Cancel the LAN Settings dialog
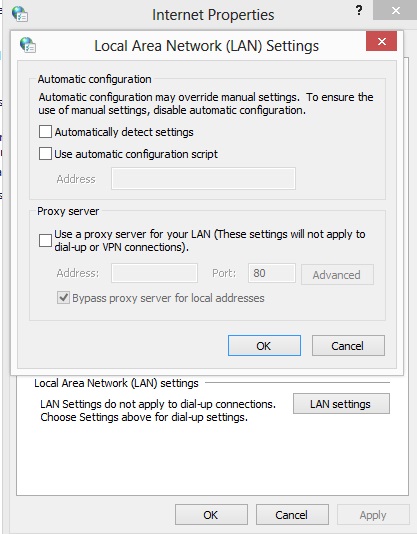The height and width of the screenshot is (534, 417). [348, 346]
